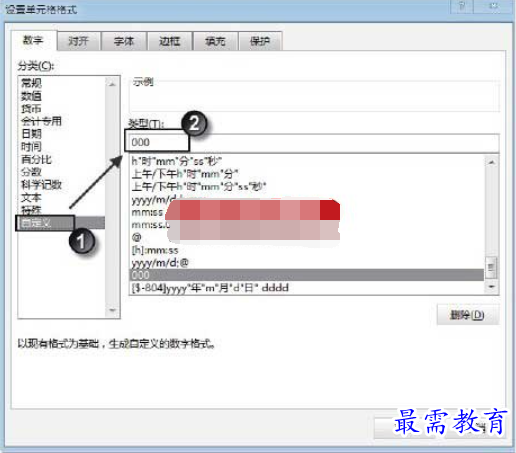Viewport: 516px width, 453px height.
Task: Select the highlighted 000 format row
Action: tap(307, 275)
